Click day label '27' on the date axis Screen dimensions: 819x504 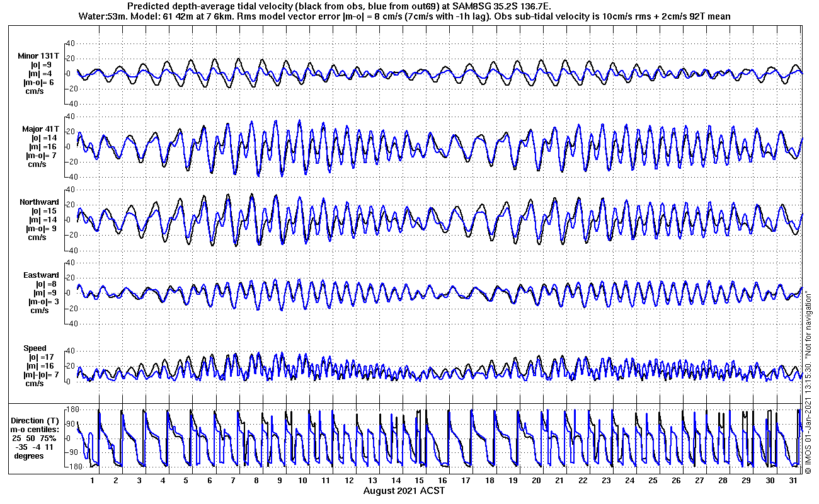click(700, 480)
